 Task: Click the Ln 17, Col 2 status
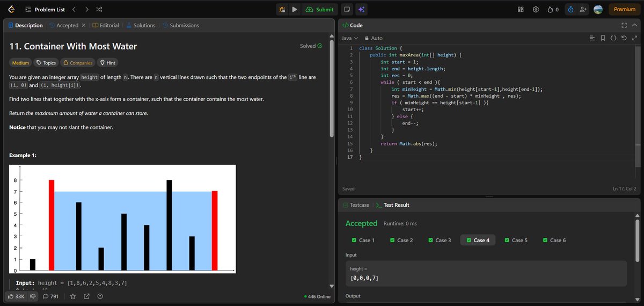(x=624, y=189)
